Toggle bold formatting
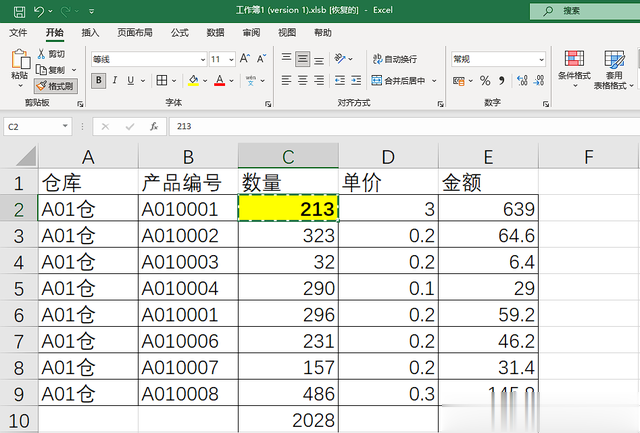This screenshot has width=640, height=433. point(98,80)
